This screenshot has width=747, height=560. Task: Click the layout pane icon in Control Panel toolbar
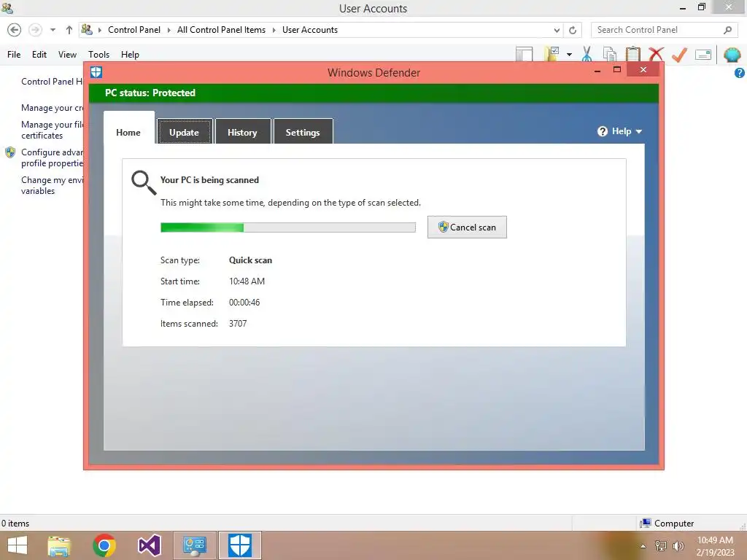click(x=524, y=54)
